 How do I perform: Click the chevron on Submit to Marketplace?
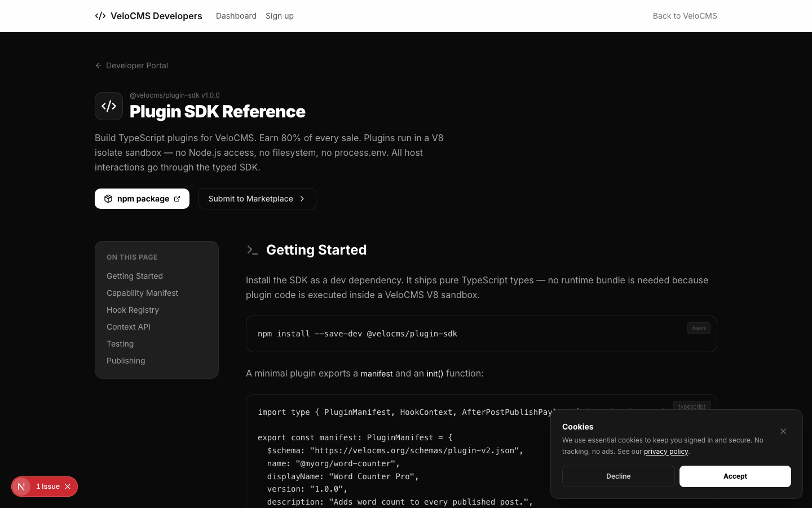(x=302, y=199)
